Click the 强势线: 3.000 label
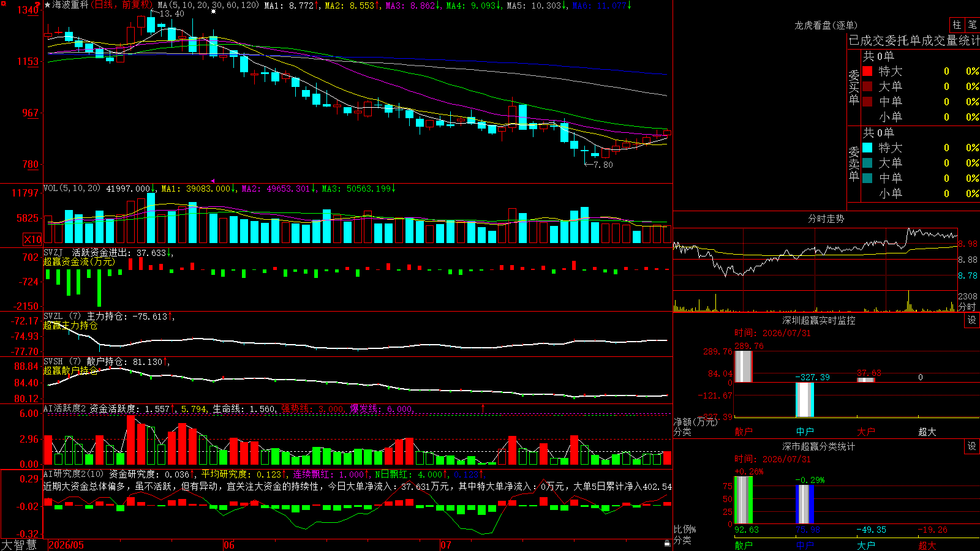Viewport: 980px width, 551px height. [312, 408]
